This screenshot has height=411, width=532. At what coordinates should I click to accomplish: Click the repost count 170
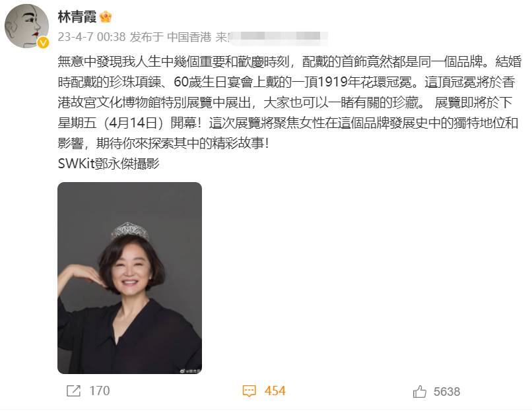click(100, 391)
